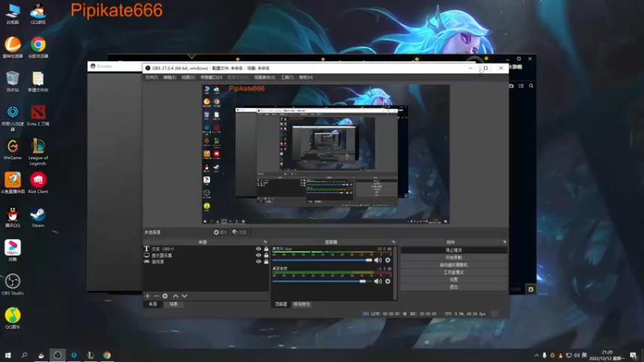The width and height of the screenshot is (644, 362).
Task: Click the 启动虚拟摄像机 button
Action: (x=453, y=265)
